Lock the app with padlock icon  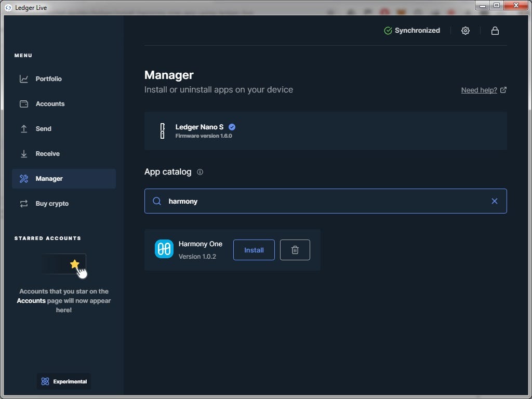[x=495, y=31]
